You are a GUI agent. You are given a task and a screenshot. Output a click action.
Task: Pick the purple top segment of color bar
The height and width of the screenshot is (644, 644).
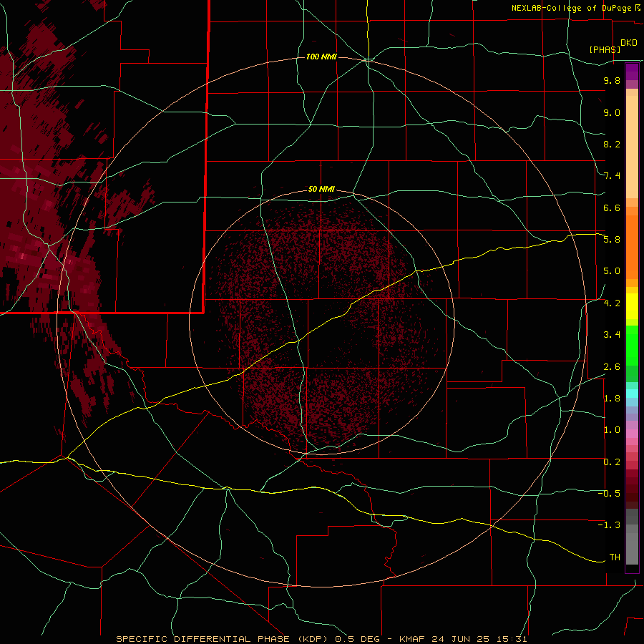[x=632, y=72]
